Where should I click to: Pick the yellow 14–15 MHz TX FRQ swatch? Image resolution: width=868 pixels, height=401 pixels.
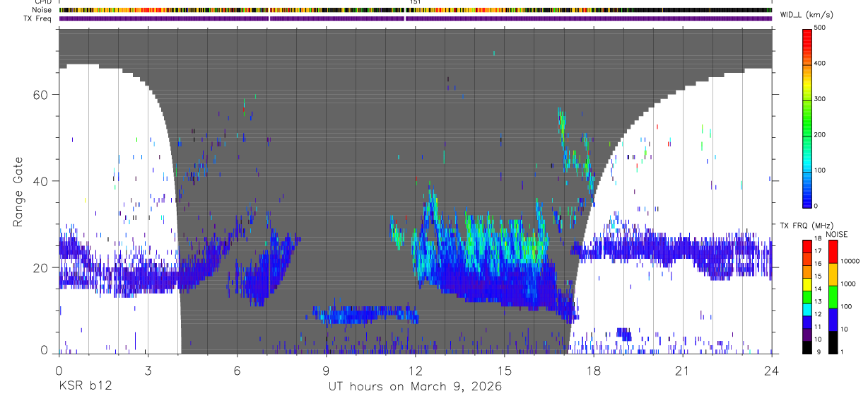(807, 283)
